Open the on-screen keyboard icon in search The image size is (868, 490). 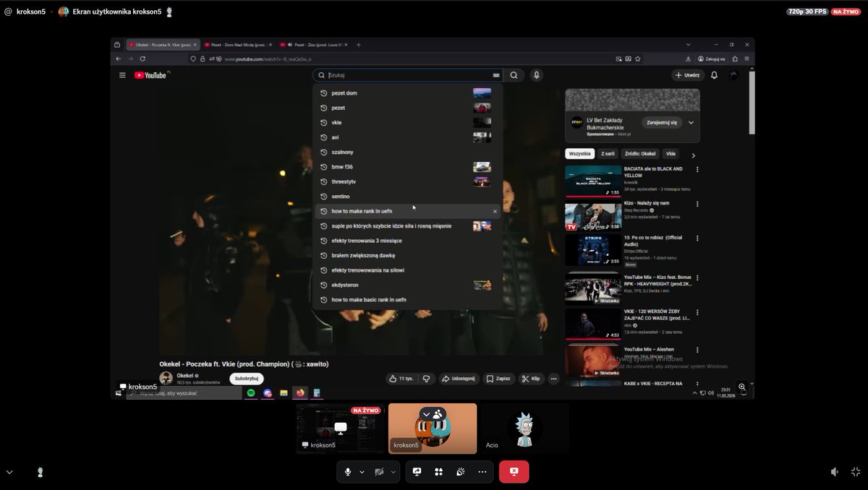point(496,75)
